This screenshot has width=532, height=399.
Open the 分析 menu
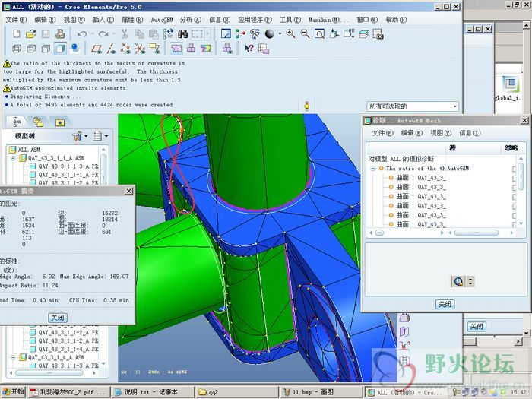[x=191, y=20]
